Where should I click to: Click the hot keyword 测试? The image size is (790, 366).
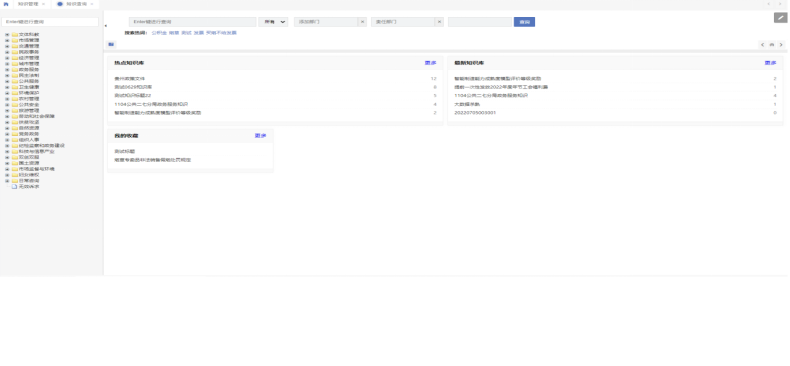point(186,33)
